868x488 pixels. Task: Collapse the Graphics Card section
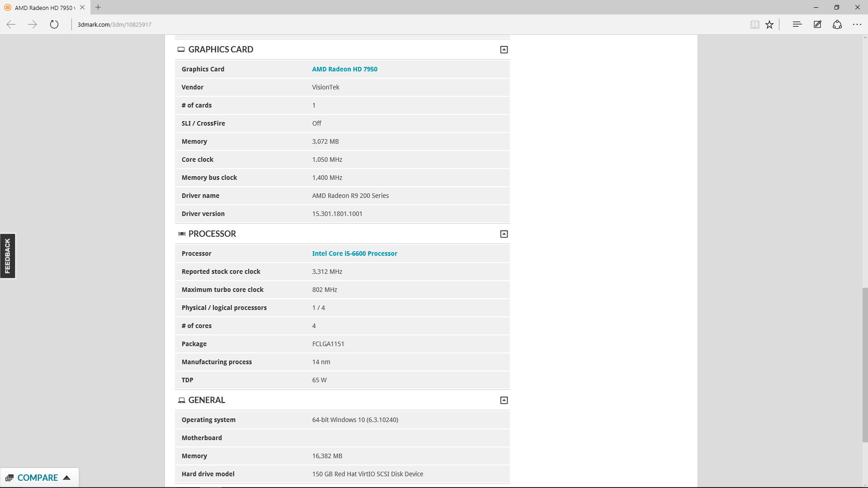click(x=504, y=50)
